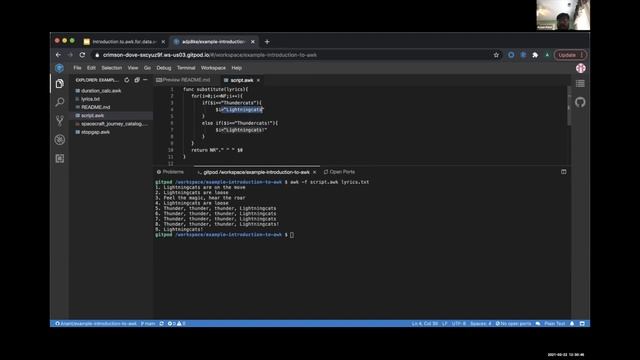This screenshot has height=360, width=640.
Task: Open the Selection menu
Action: coord(111,68)
